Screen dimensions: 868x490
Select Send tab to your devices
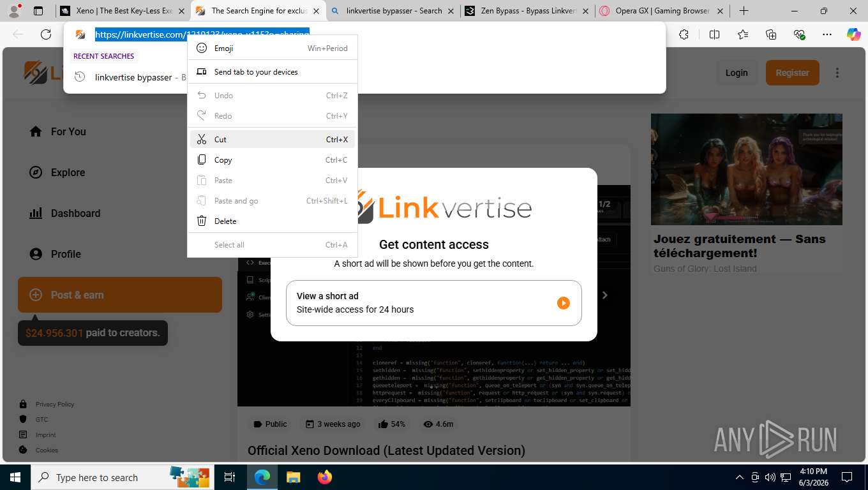[x=273, y=71]
